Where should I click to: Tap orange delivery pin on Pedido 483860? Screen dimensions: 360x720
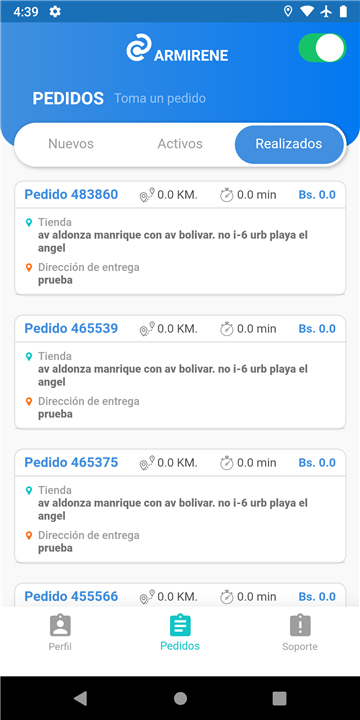click(29, 267)
